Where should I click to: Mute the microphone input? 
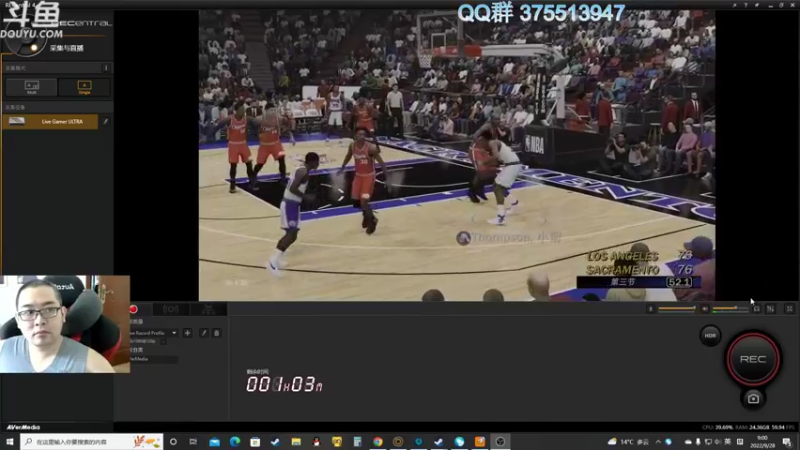650,309
